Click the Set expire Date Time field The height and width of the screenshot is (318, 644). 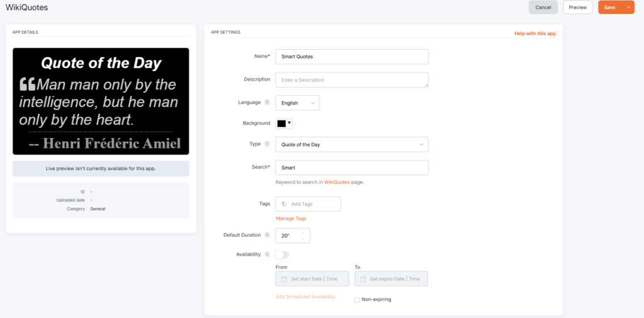click(391, 279)
